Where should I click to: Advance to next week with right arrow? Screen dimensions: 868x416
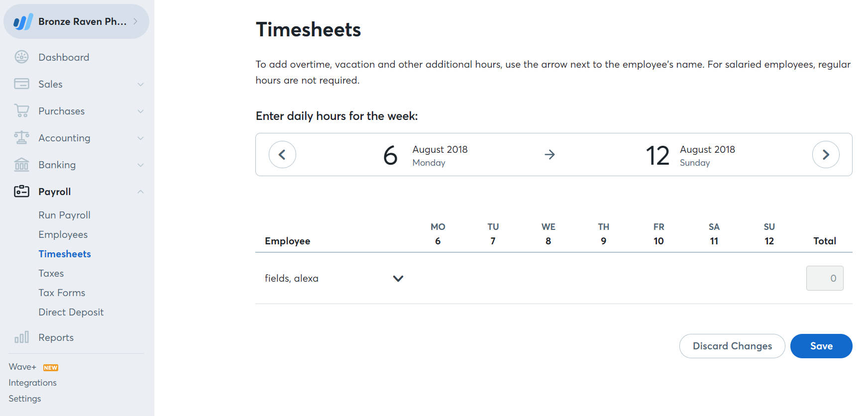click(826, 155)
